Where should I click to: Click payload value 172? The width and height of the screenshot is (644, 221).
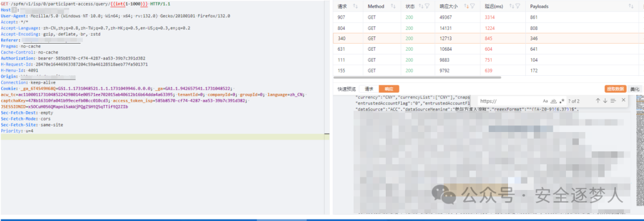(534, 71)
